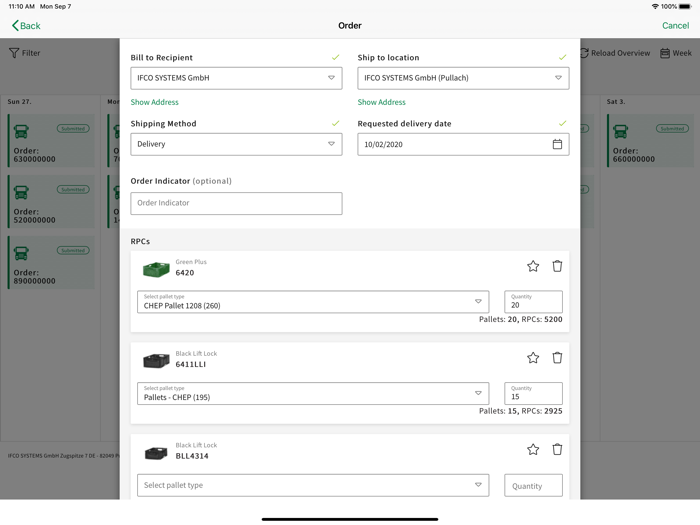Viewport: 700px width, 525px height.
Task: Open pallet type dropdown for 6411LLI
Action: pyautogui.click(x=313, y=393)
